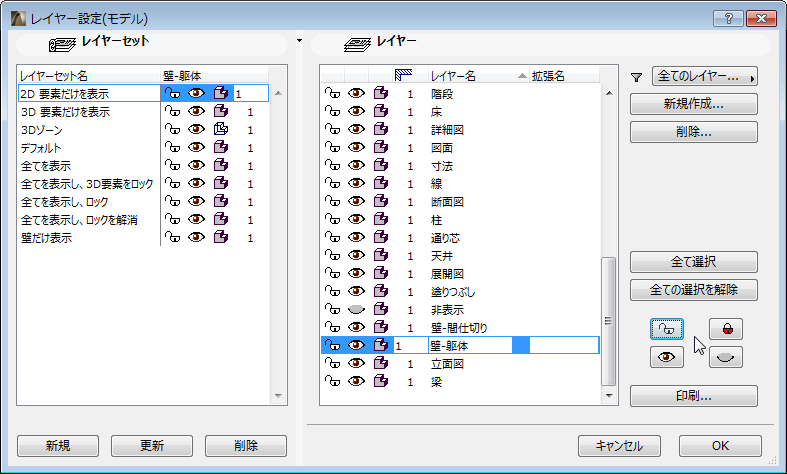The width and height of the screenshot is (787, 474).
Task: Click lock icon of 天井 layer
Action: point(332,256)
